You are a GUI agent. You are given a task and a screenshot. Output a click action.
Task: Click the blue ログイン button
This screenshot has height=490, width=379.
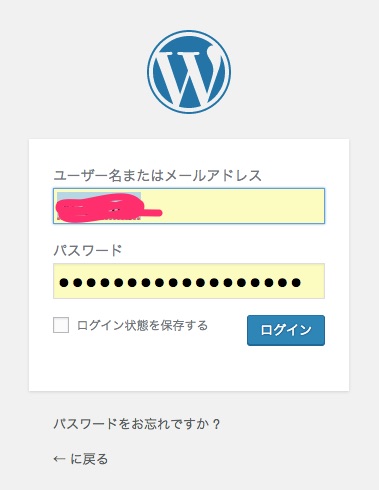pos(286,330)
